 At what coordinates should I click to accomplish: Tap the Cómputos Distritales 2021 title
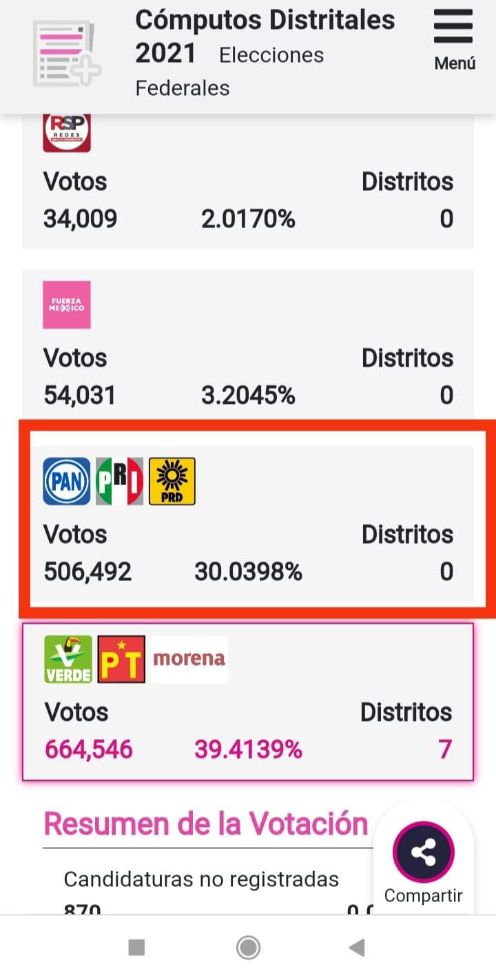[265, 36]
